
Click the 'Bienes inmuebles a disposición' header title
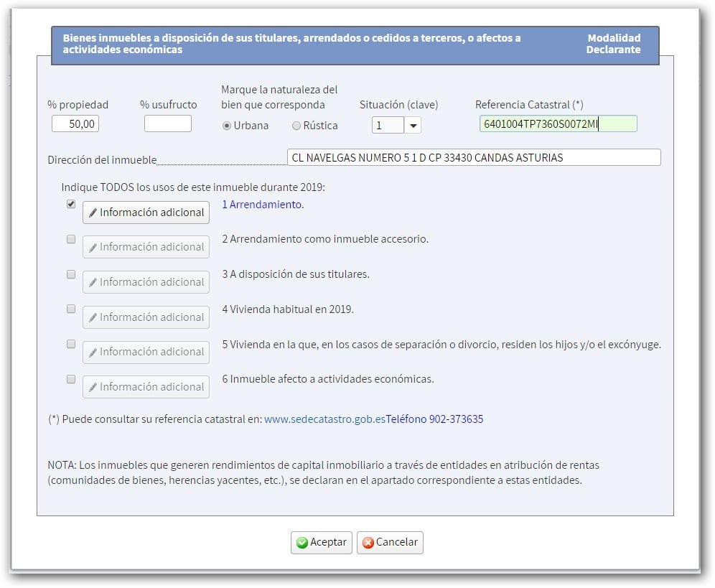(292, 44)
